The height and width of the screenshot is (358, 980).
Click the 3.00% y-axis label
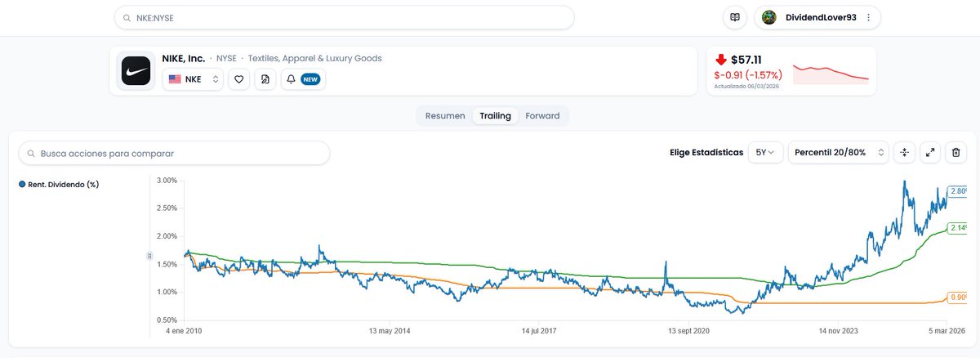(x=166, y=180)
